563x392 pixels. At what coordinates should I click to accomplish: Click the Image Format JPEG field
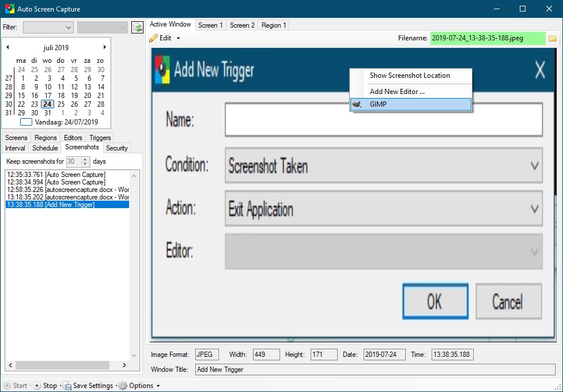[x=207, y=355]
